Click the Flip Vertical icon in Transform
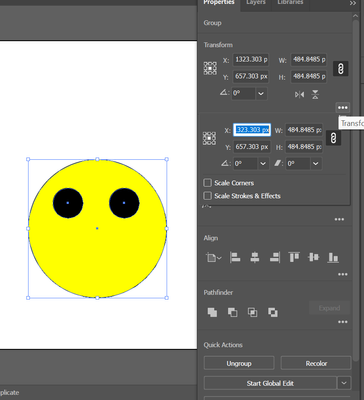364x400 pixels. 315,95
